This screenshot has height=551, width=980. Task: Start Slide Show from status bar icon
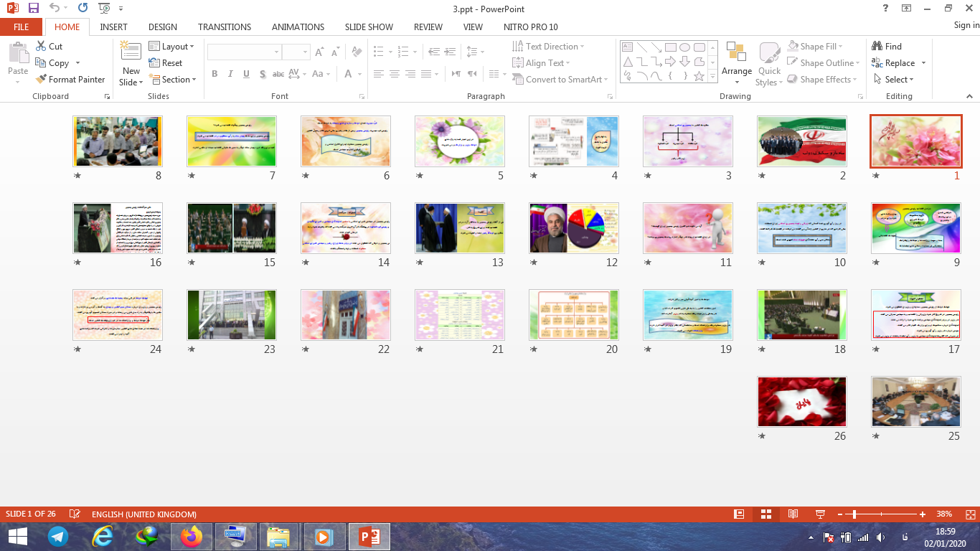coord(820,514)
